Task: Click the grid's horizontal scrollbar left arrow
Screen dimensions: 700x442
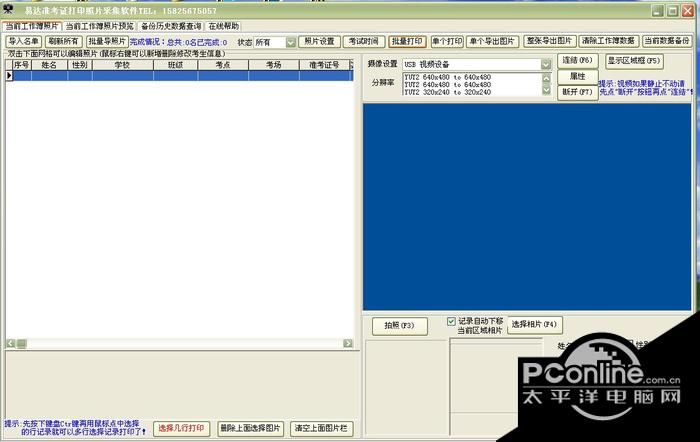Action: [11, 343]
